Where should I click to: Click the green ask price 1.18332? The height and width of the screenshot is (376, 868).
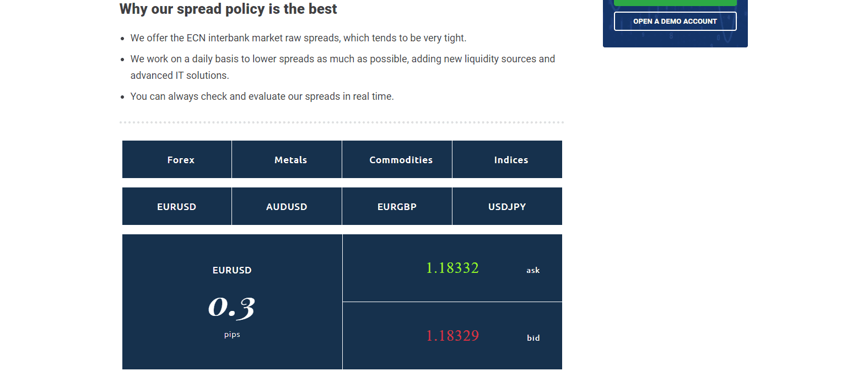452,268
